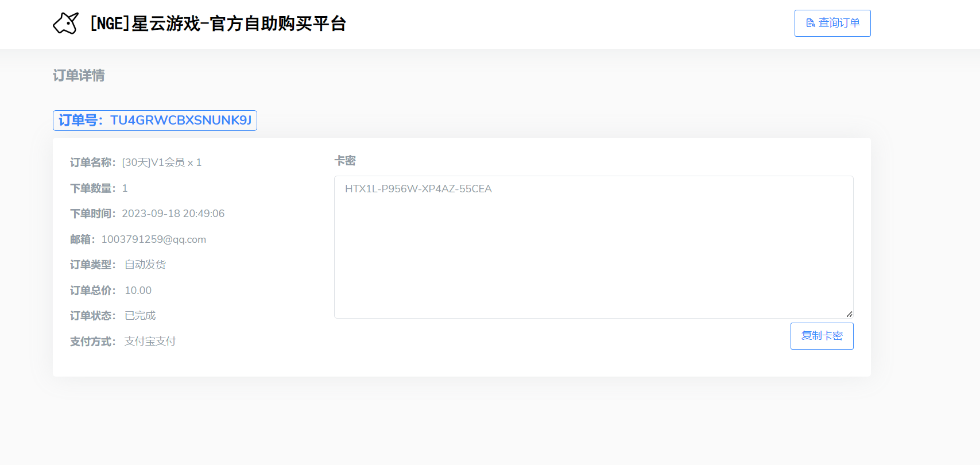
Task: Open the 查询订单 order lookup button
Action: click(x=832, y=23)
